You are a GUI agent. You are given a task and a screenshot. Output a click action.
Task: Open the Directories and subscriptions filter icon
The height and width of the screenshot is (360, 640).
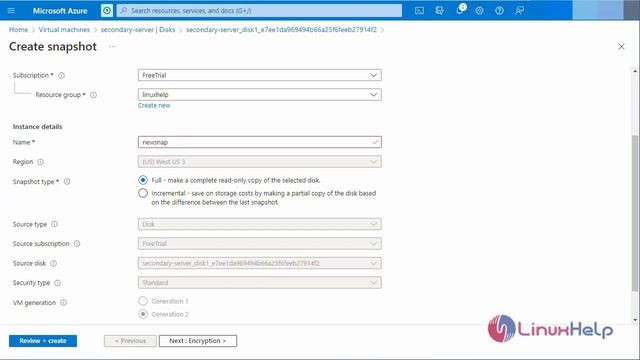[439, 11]
